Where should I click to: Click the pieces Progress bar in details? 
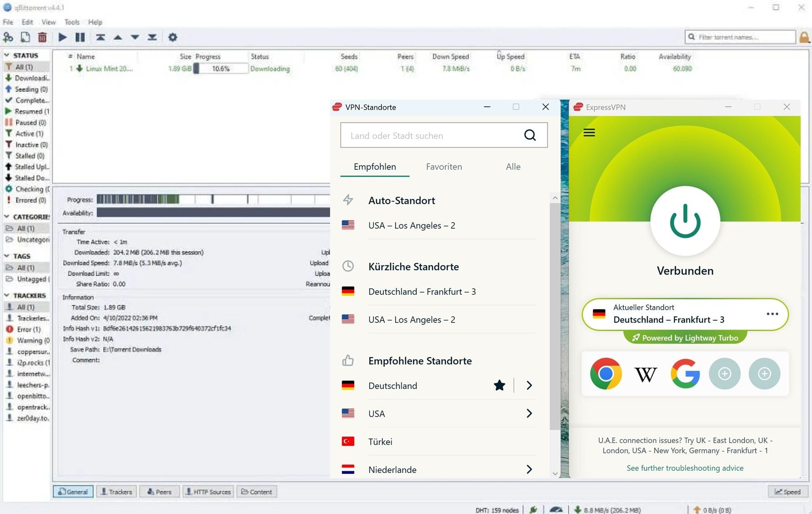213,199
